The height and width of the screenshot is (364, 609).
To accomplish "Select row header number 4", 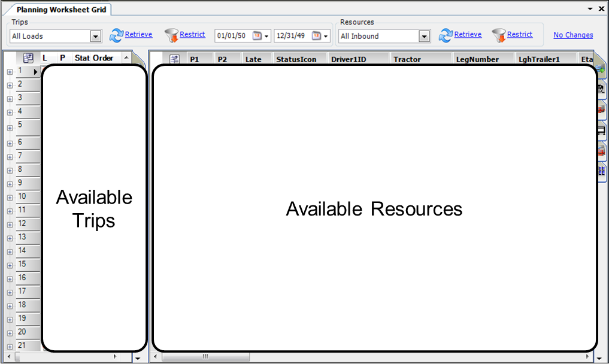I will pyautogui.click(x=28, y=111).
